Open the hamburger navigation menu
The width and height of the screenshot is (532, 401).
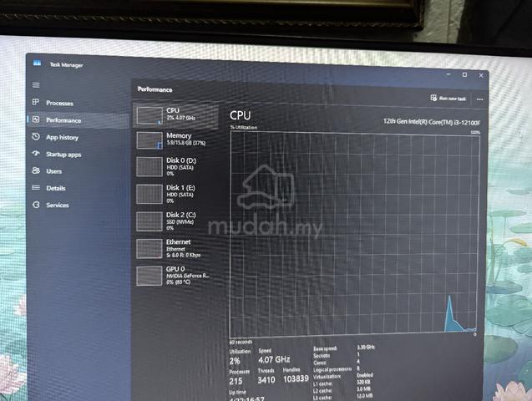36,85
